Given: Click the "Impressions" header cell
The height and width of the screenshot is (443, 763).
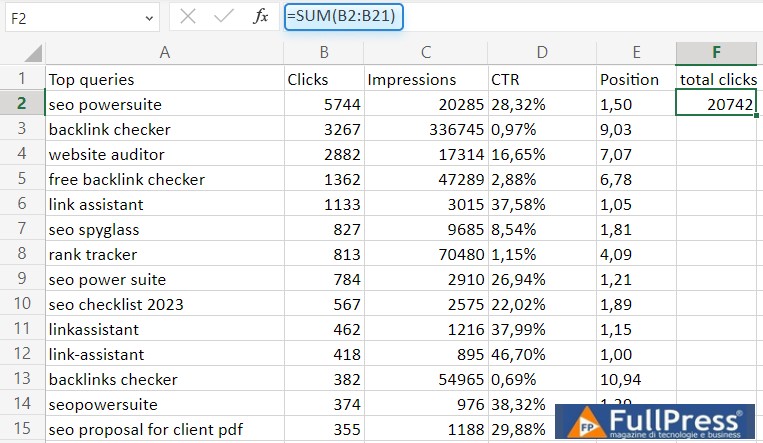Looking at the screenshot, I should point(425,79).
